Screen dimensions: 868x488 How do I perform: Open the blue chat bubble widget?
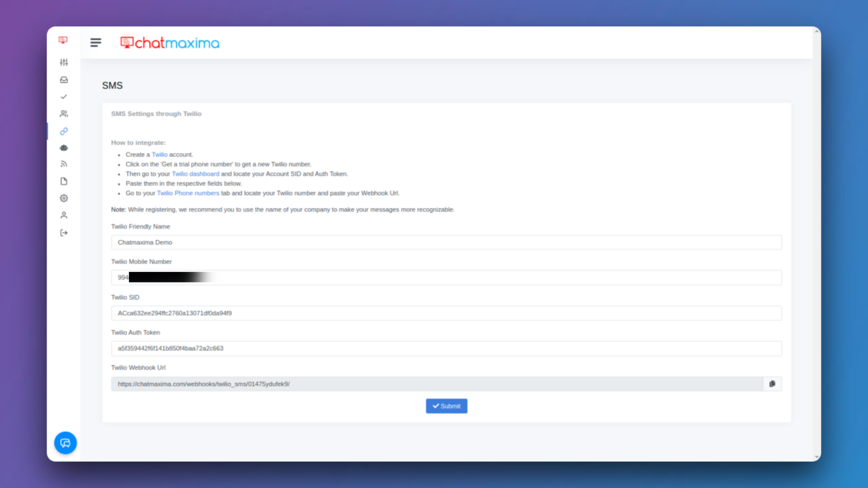(x=66, y=443)
